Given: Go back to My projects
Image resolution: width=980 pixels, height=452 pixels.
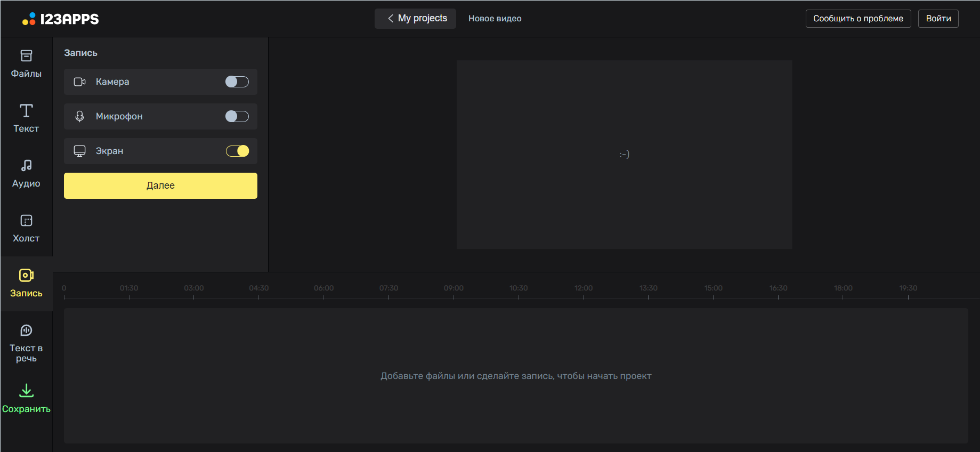Looking at the screenshot, I should 415,19.
